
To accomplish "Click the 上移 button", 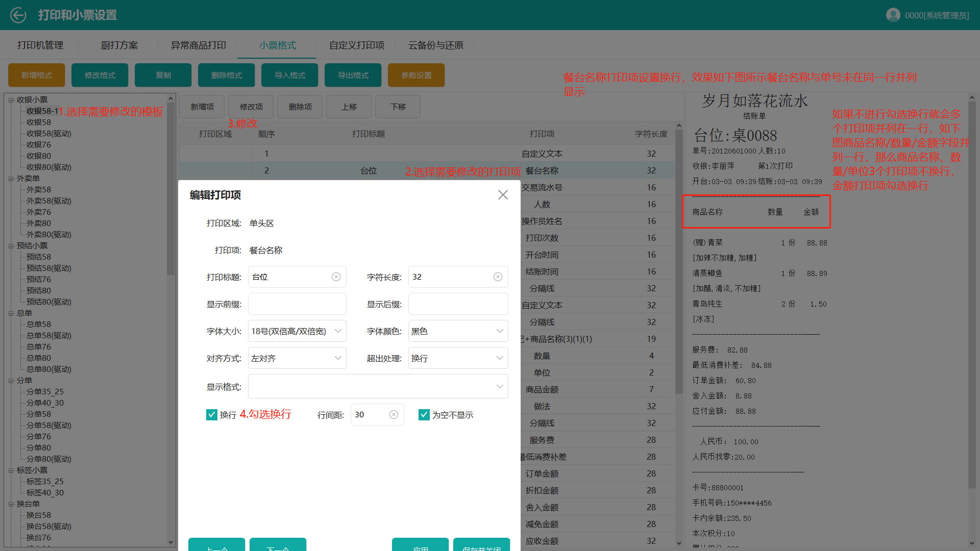I will (x=349, y=107).
